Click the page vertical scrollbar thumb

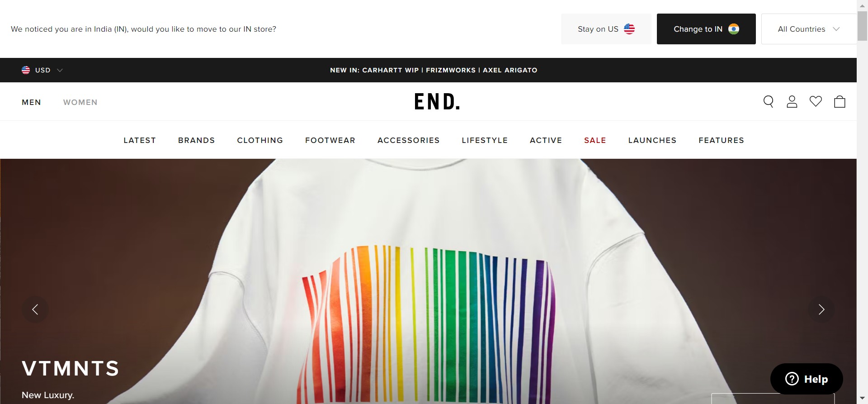pos(862,27)
